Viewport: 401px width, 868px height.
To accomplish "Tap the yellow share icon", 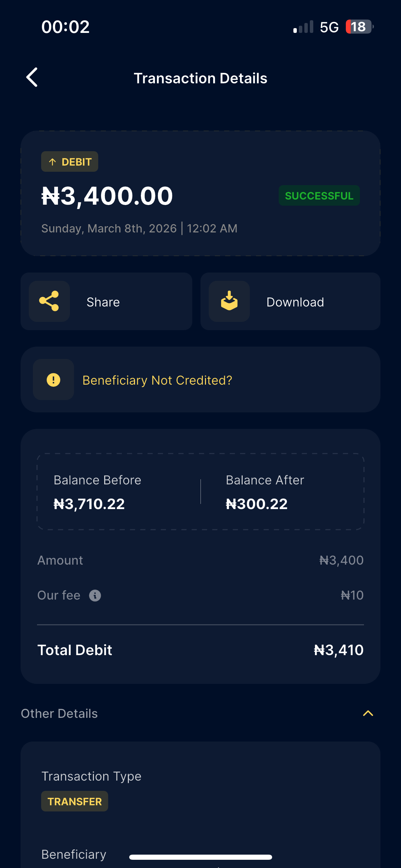I will (49, 301).
